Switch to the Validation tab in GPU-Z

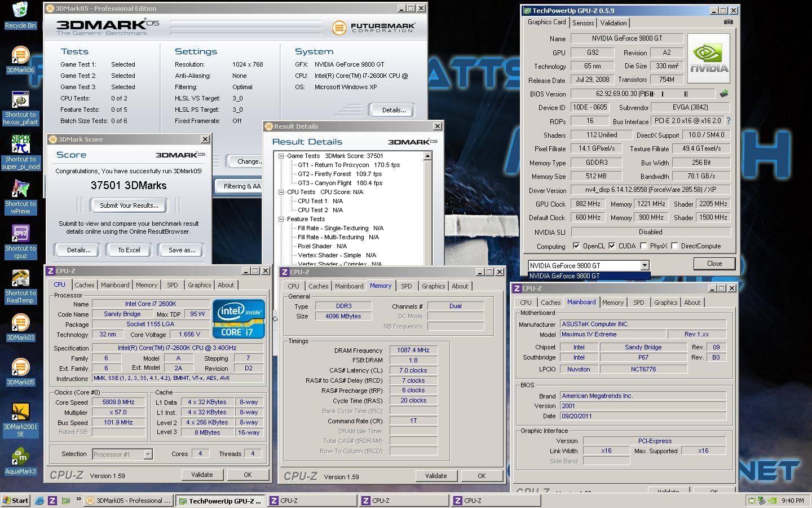click(613, 23)
